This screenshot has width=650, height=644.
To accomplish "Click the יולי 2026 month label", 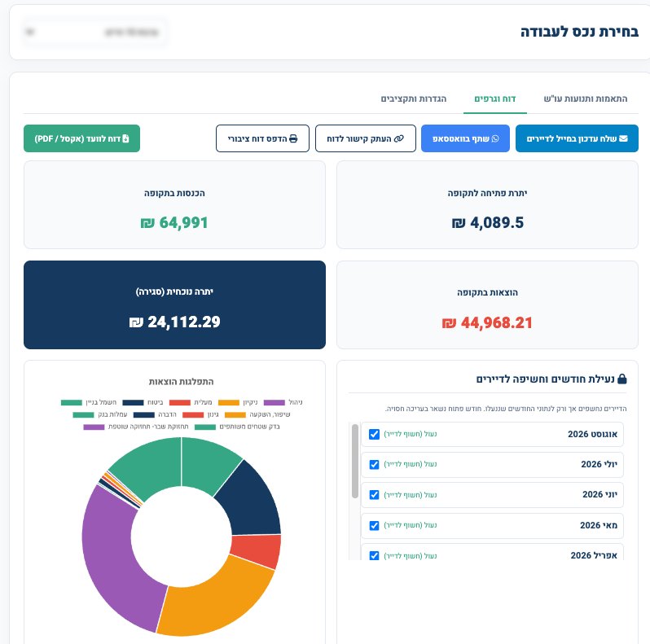I will click(x=599, y=465).
